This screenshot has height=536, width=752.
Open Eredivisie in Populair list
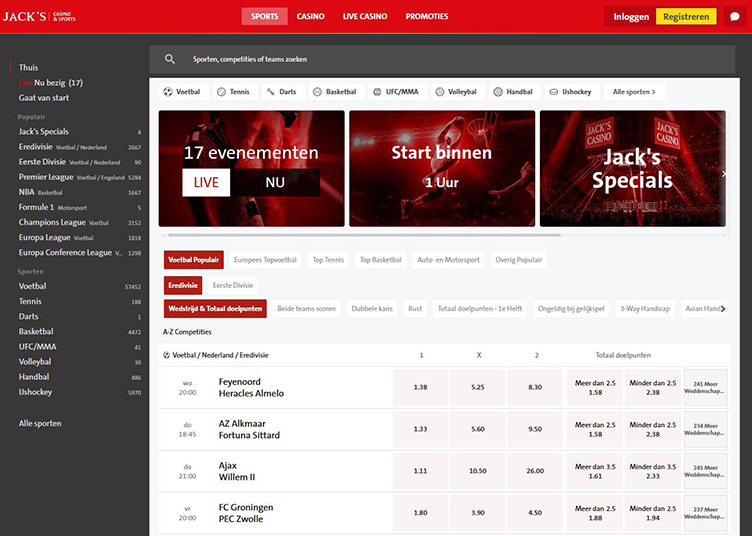coord(80,147)
